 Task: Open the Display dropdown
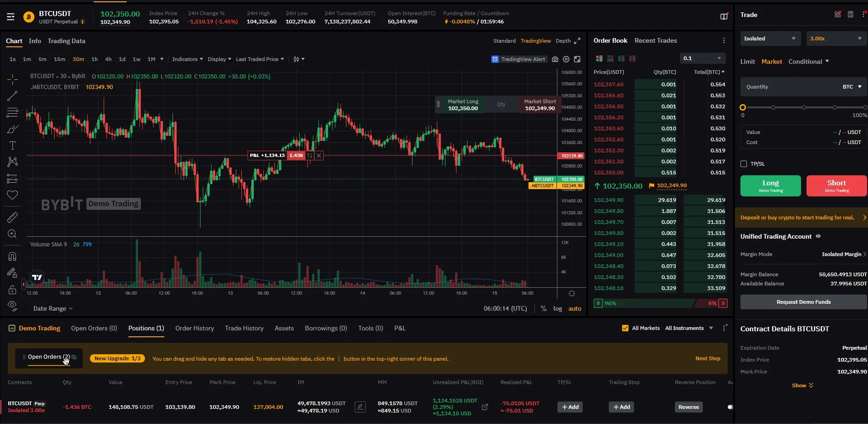point(219,59)
